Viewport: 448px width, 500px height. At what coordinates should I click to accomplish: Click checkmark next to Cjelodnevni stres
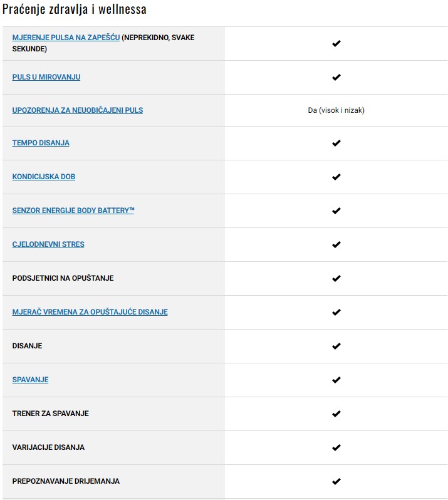click(336, 244)
